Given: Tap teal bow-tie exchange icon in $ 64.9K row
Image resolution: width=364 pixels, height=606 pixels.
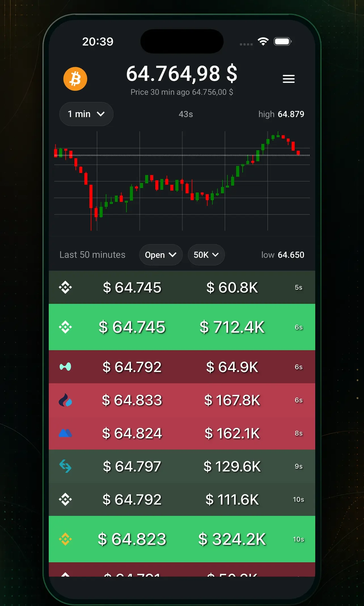Looking at the screenshot, I should click(x=65, y=367).
